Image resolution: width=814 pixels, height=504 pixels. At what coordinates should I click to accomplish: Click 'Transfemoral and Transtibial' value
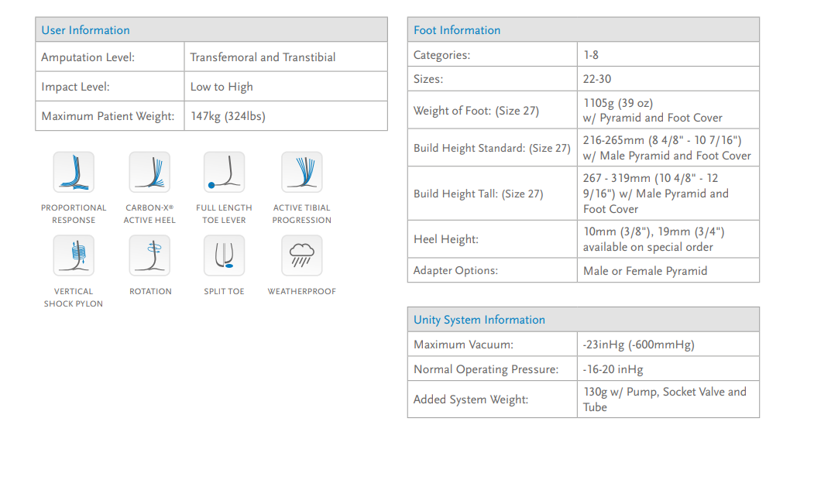pos(263,57)
